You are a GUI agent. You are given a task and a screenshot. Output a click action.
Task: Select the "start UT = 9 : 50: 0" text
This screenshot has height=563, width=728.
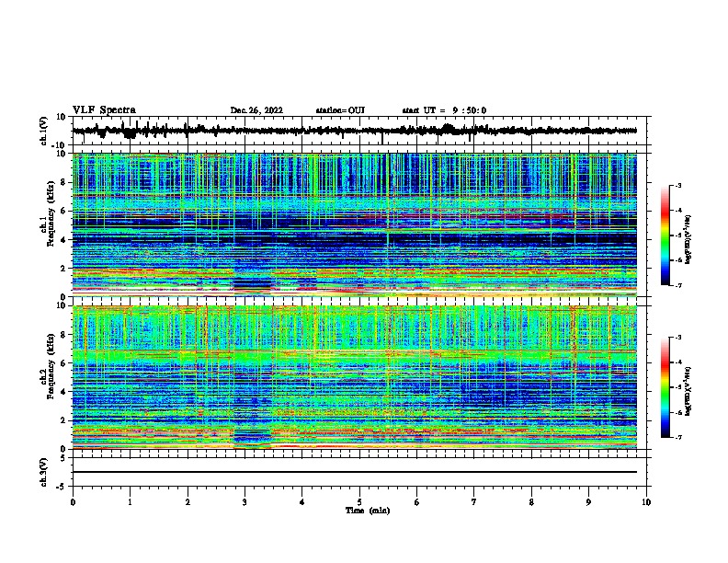click(x=444, y=110)
